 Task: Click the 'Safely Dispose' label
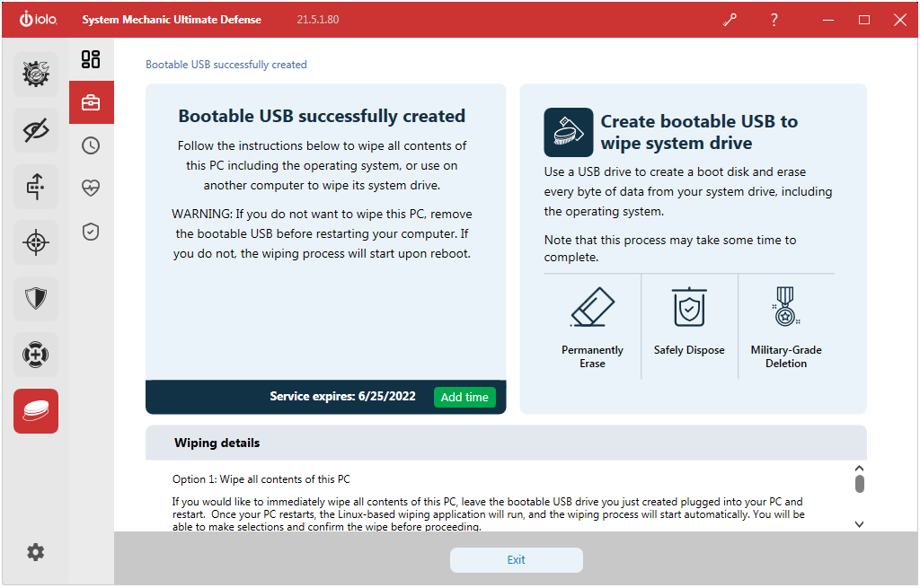pos(689,350)
